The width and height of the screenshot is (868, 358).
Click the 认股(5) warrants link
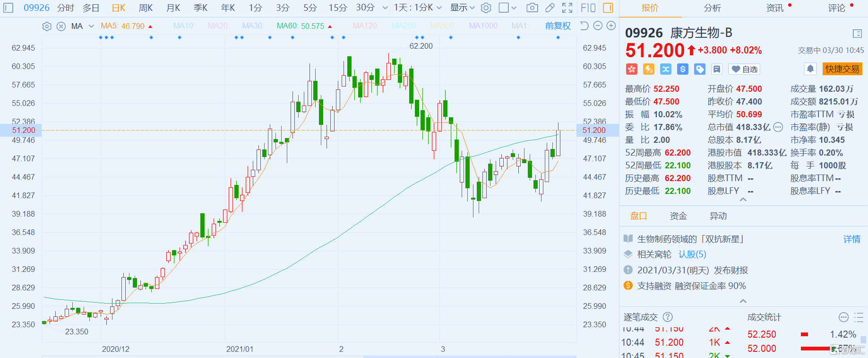pyautogui.click(x=692, y=254)
